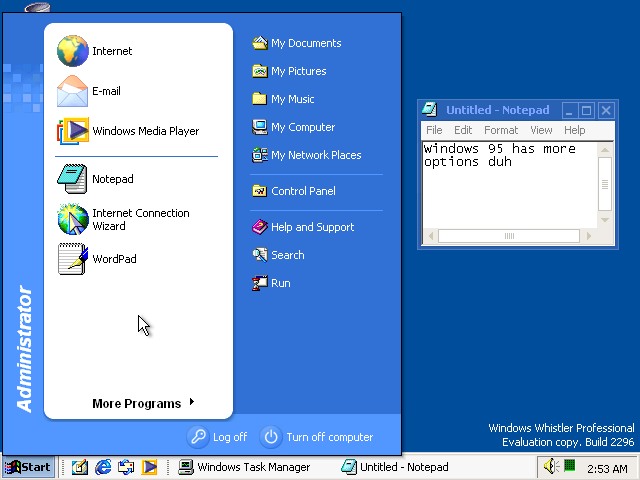This screenshot has width=640, height=480.
Task: Click the notepad quick launch icon beside Start
Action: tap(80, 467)
